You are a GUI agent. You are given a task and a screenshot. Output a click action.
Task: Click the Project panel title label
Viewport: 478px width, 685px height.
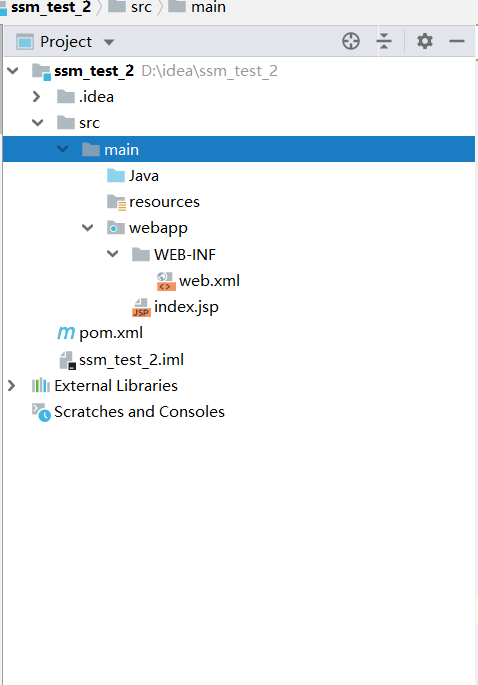(66, 42)
